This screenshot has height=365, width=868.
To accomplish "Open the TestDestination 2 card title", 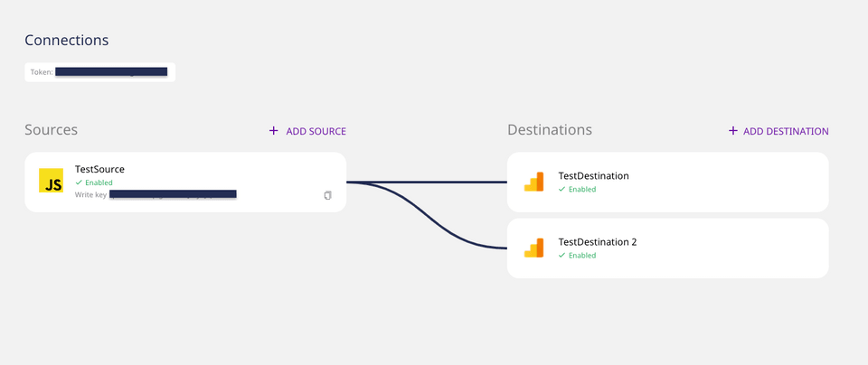I will pos(598,241).
